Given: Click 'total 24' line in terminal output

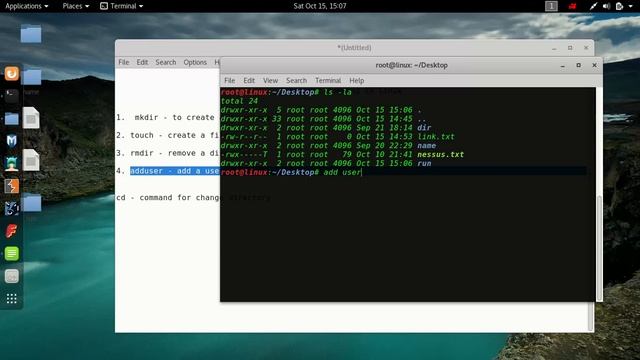Looking at the screenshot, I should click(239, 101).
